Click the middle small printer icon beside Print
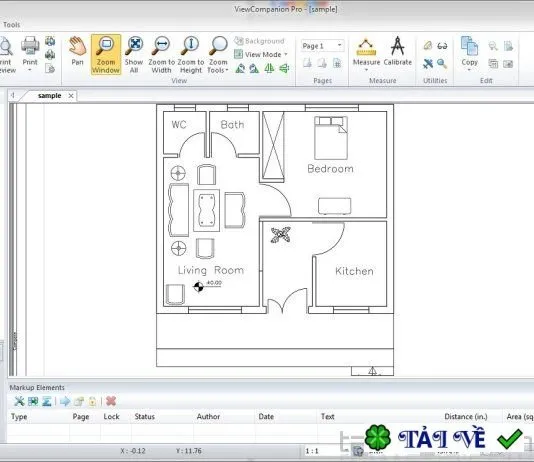Viewport: 534px width, 462px height. pos(50,54)
